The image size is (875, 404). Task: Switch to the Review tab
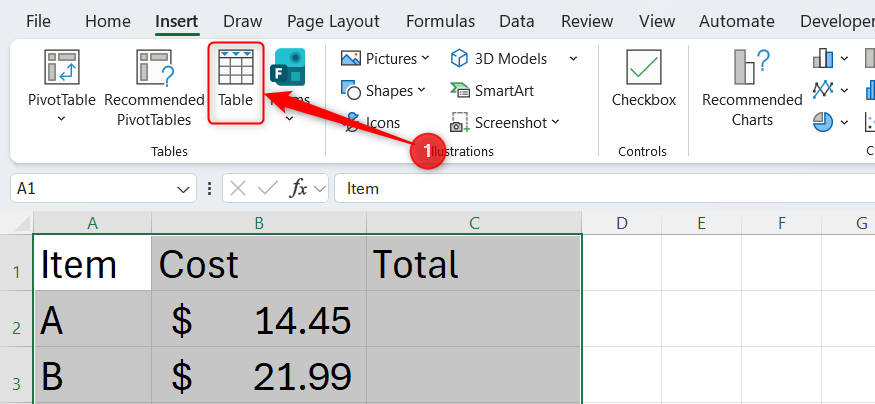click(x=587, y=21)
